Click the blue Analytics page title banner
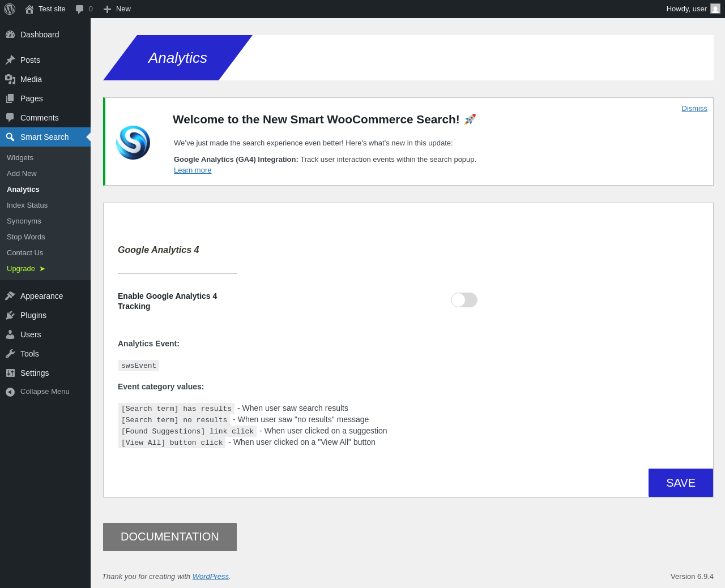The width and height of the screenshot is (725, 588). point(178,58)
